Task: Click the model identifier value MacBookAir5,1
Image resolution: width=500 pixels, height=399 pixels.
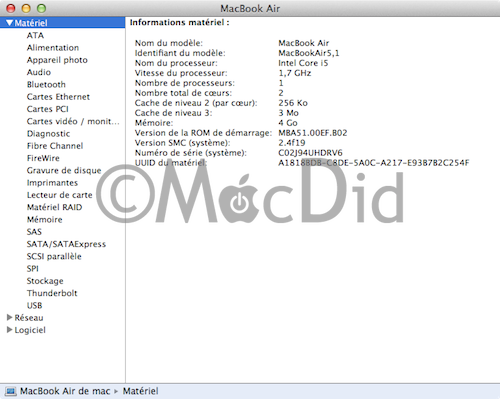Action: click(x=309, y=53)
